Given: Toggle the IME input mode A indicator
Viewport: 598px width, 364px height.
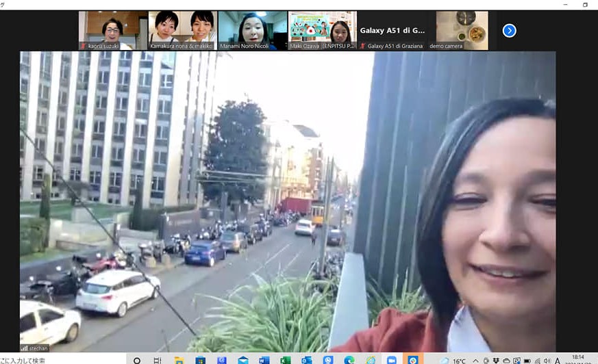Looking at the screenshot, I should [557, 360].
